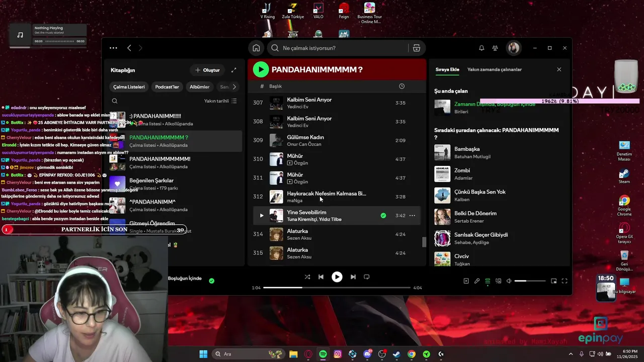Filter library by Albümler

pyautogui.click(x=199, y=87)
